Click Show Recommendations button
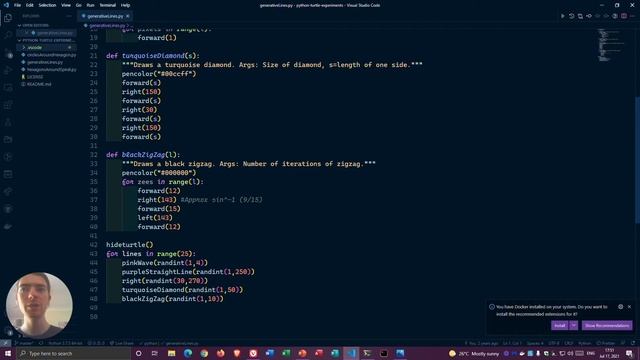This screenshot has height=360, width=640. pyautogui.click(x=607, y=325)
